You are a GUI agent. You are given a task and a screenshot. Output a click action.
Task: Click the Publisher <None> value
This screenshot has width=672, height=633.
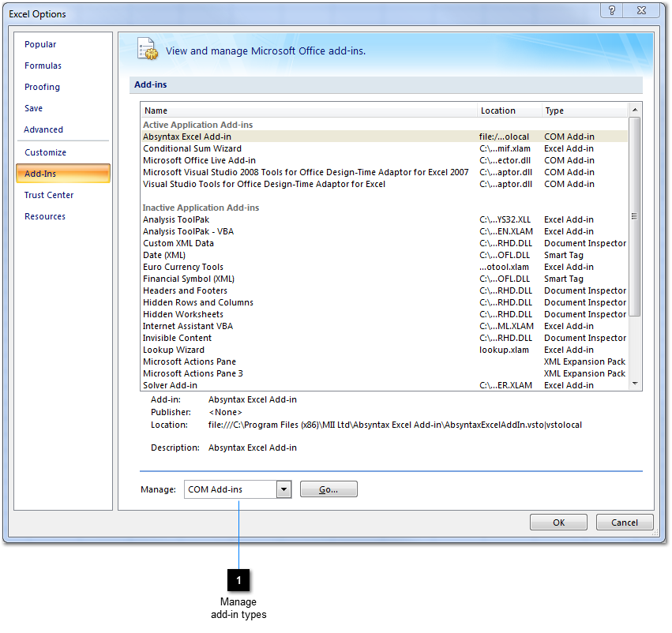(x=225, y=413)
